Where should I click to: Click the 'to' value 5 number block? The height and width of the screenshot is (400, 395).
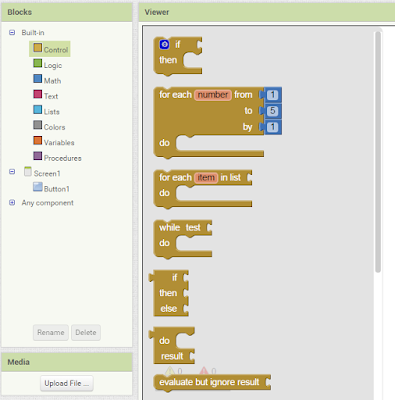pyautogui.click(x=272, y=111)
